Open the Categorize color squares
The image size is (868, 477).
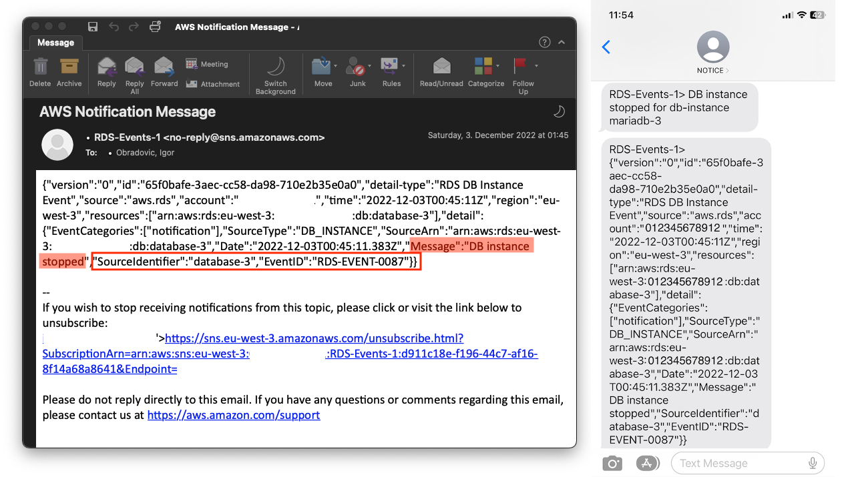click(483, 66)
